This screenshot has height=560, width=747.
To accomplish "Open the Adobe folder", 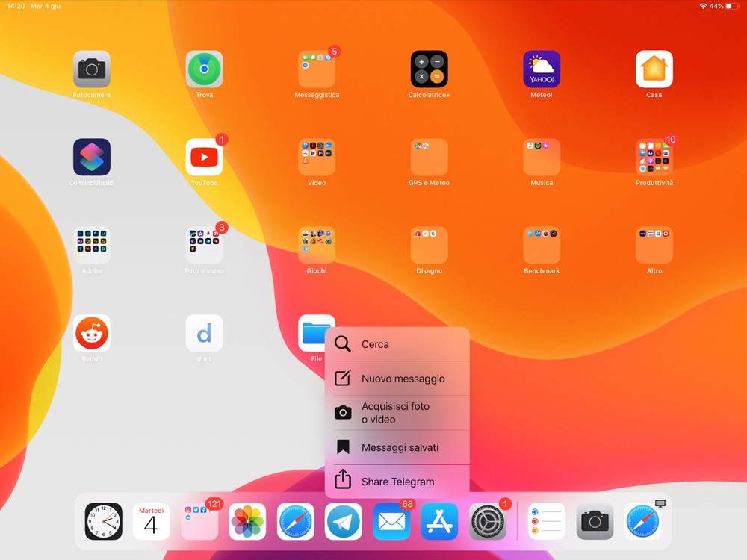I will tap(91, 245).
